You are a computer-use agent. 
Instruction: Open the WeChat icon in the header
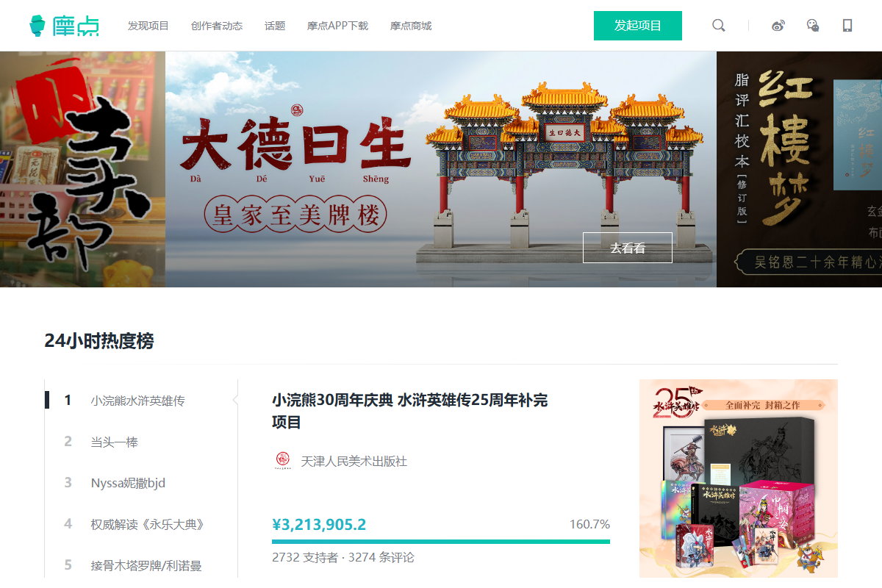[812, 25]
